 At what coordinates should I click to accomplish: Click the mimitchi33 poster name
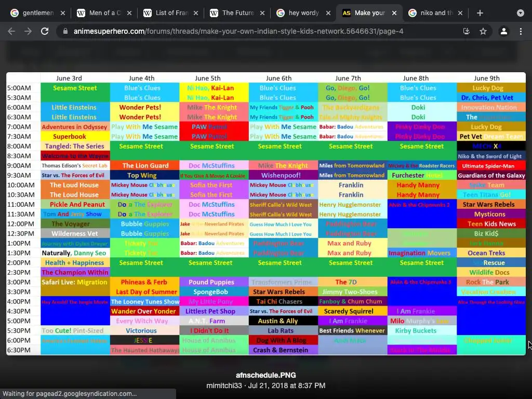click(224, 386)
